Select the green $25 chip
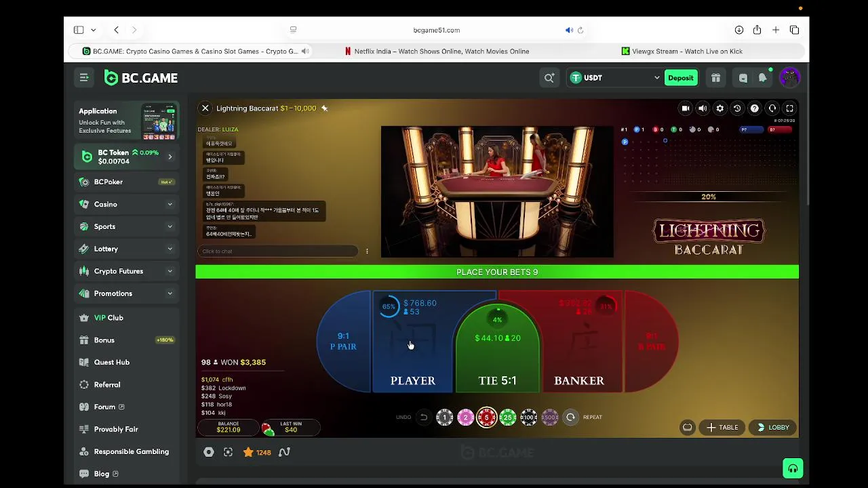The image size is (868, 488). pyautogui.click(x=507, y=418)
